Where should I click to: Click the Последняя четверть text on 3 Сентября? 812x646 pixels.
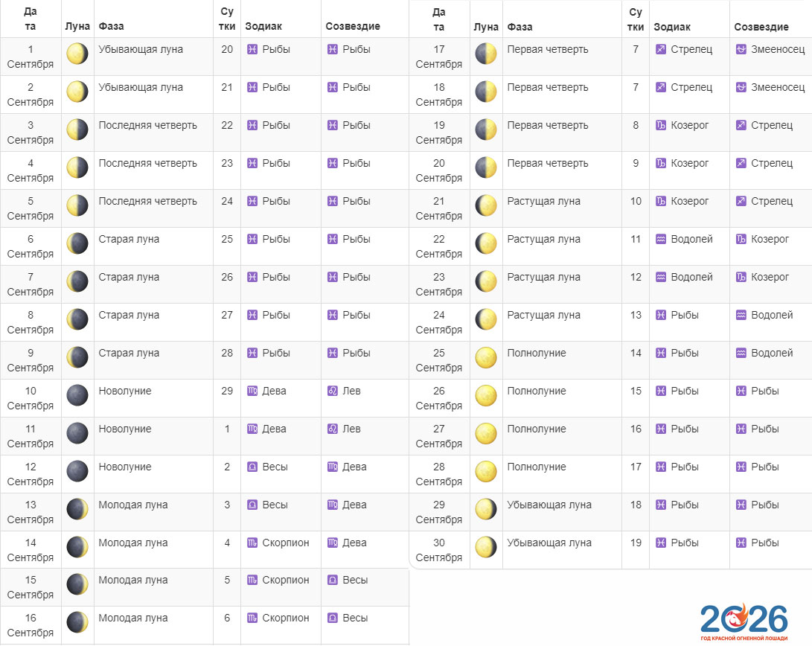(x=147, y=125)
